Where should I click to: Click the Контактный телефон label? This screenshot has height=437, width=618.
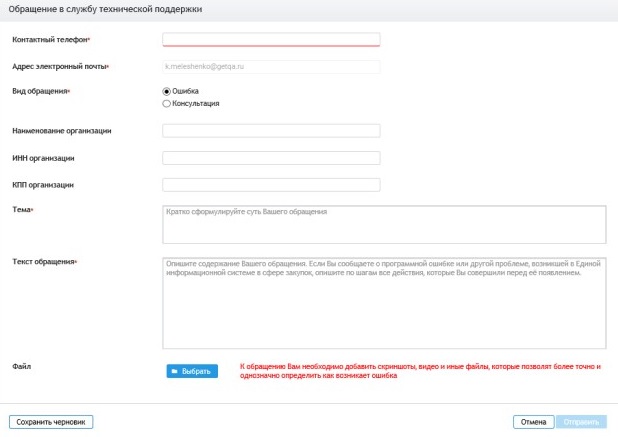(x=50, y=40)
